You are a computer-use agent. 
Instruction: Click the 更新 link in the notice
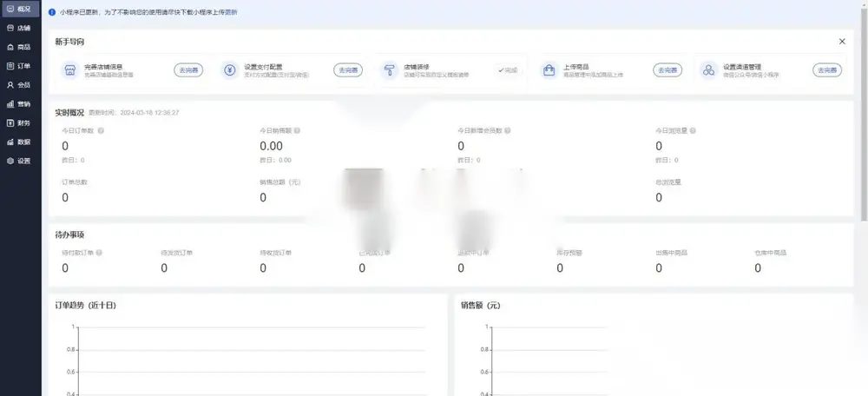pyautogui.click(x=232, y=11)
